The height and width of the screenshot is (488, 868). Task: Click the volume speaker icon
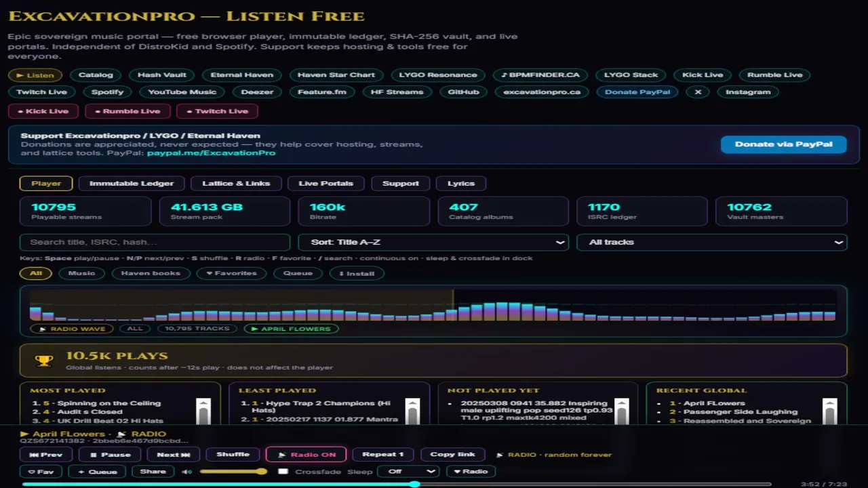coord(187,472)
